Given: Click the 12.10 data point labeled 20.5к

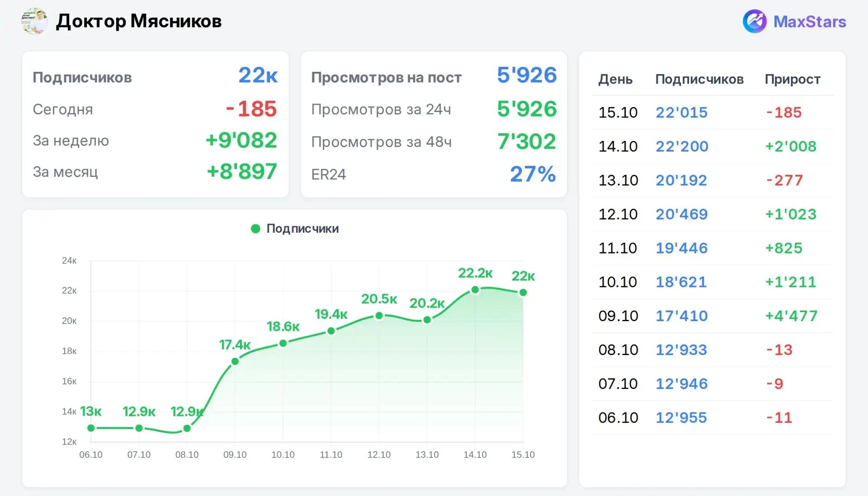Looking at the screenshot, I should pos(379,315).
